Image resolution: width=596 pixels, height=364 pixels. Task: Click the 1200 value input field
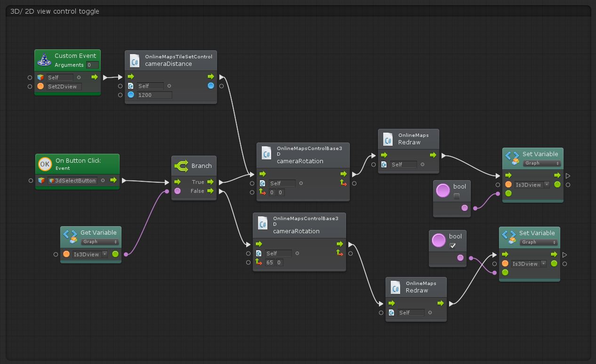click(x=154, y=95)
